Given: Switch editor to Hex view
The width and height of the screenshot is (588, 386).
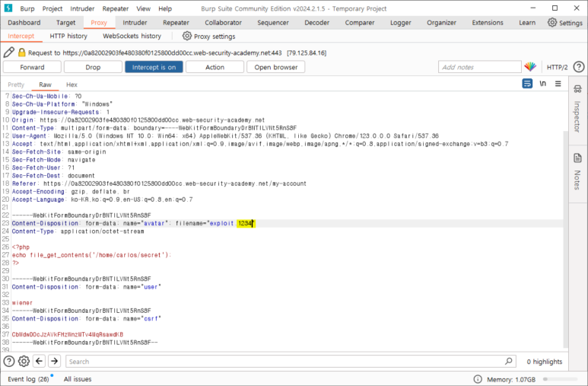Looking at the screenshot, I should click(x=72, y=85).
